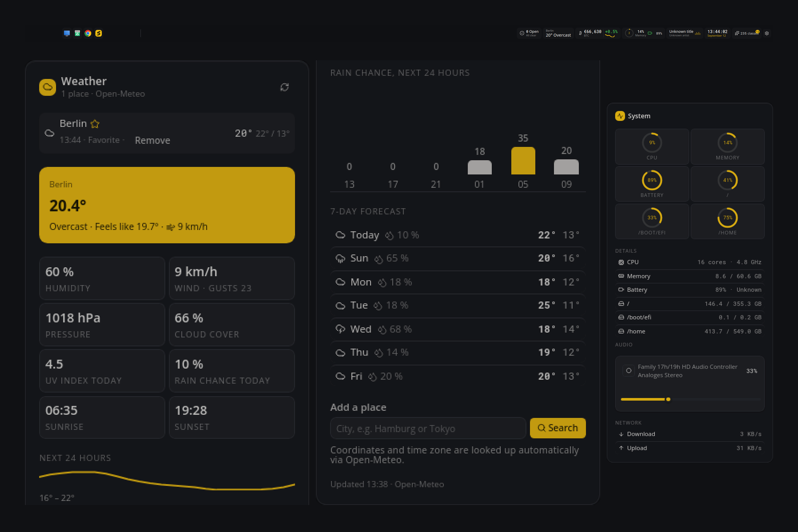Open the /HOME 75% gauge

[727, 221]
